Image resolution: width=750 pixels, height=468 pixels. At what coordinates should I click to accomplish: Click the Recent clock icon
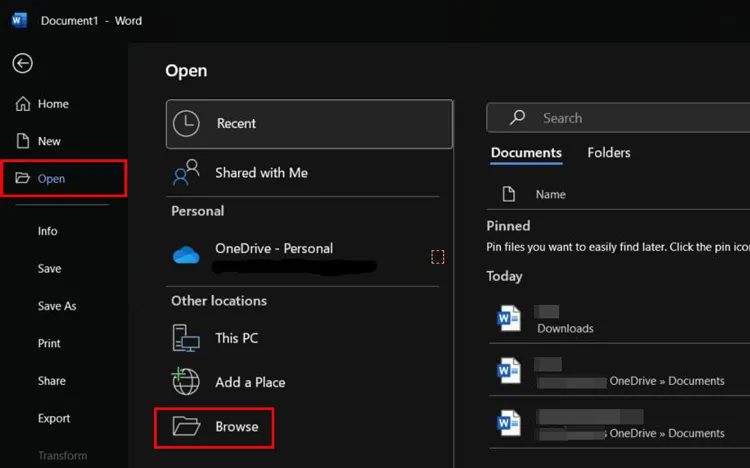pyautogui.click(x=186, y=123)
